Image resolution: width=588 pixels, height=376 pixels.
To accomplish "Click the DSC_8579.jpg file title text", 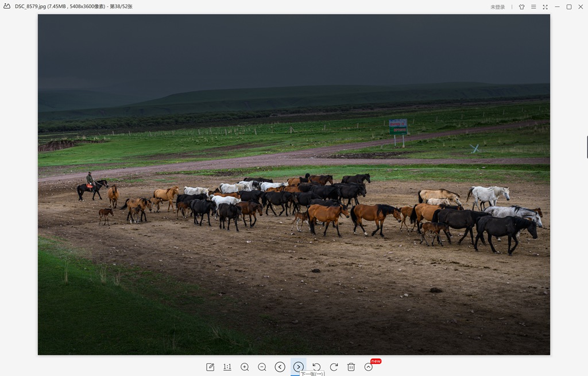I will click(x=73, y=6).
